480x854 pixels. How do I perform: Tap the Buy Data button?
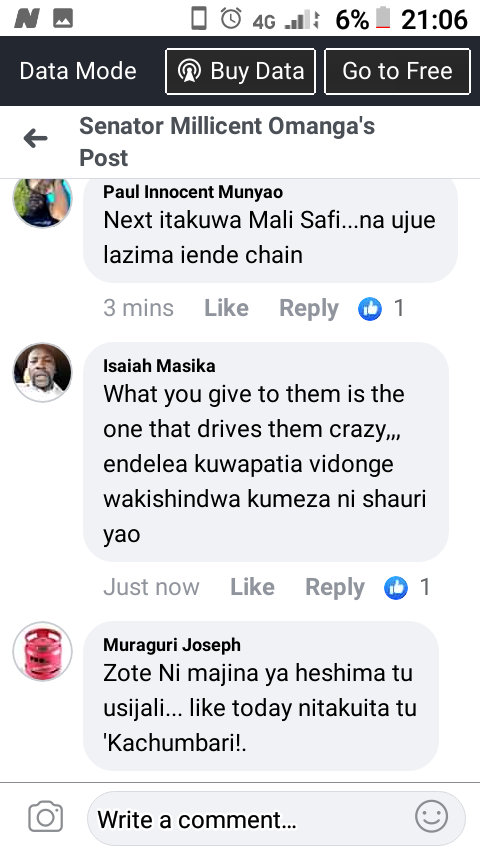click(240, 71)
